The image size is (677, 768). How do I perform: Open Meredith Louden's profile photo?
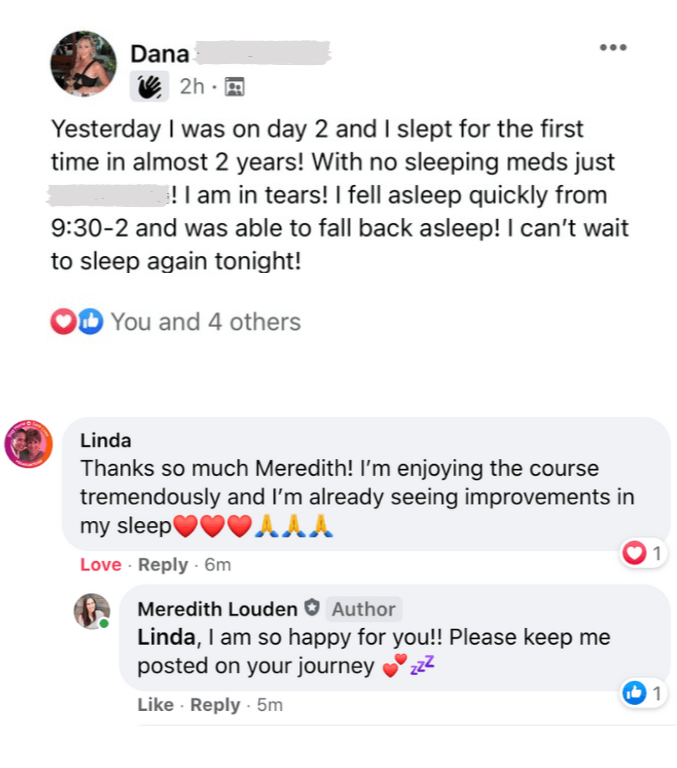point(92,611)
